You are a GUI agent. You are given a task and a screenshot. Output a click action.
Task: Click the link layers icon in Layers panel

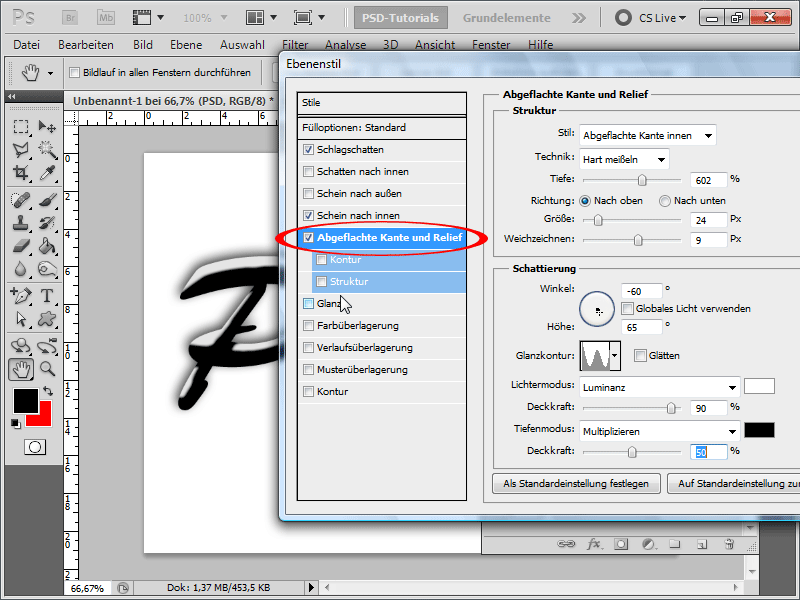(566, 544)
